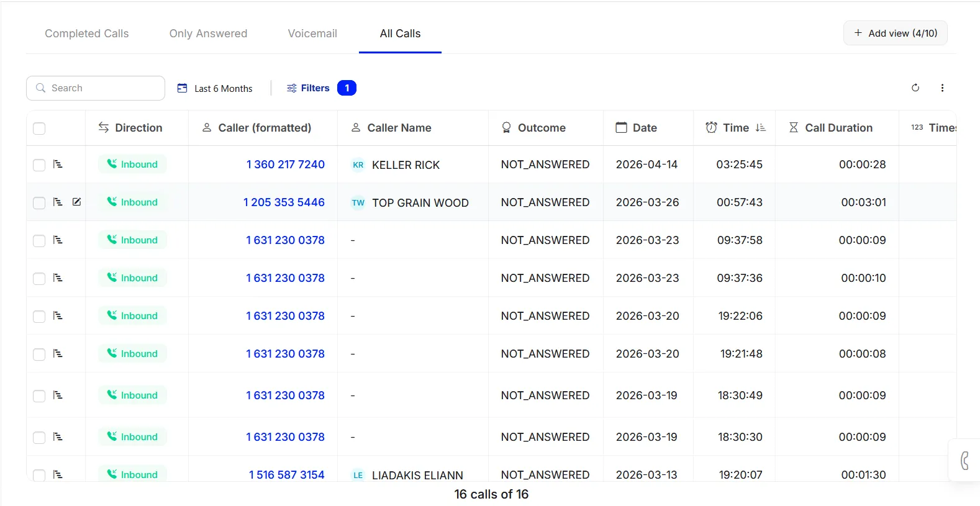Check the box for the 09:37:58 call row
This screenshot has width=980, height=506.
pyautogui.click(x=39, y=240)
